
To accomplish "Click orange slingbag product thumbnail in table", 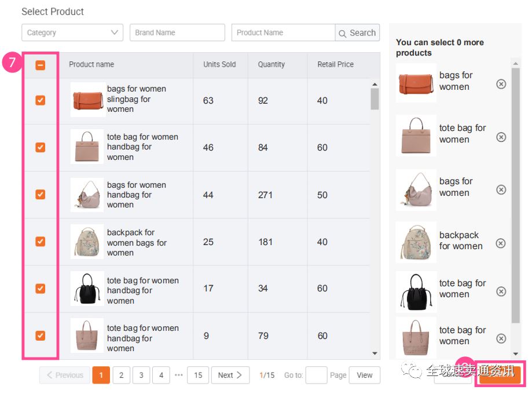I will [88, 100].
